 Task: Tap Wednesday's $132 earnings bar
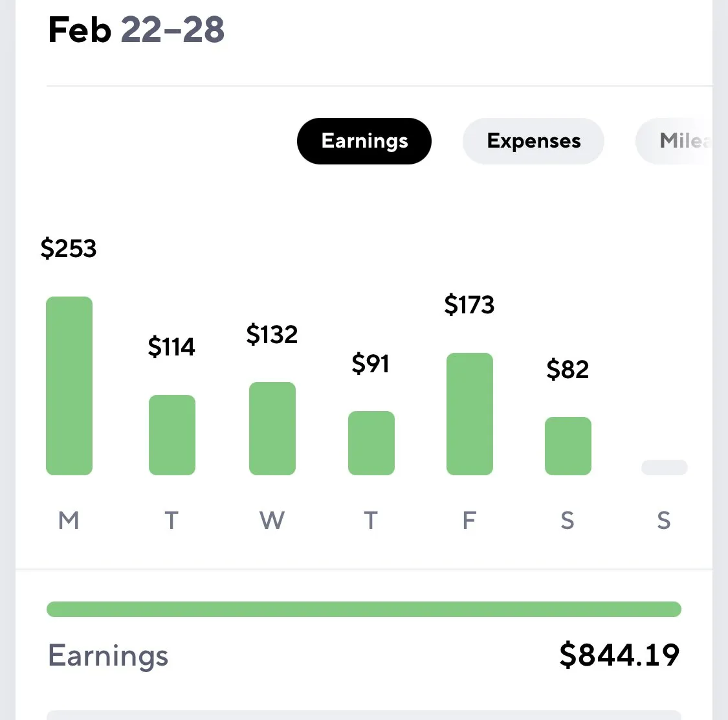point(272,428)
